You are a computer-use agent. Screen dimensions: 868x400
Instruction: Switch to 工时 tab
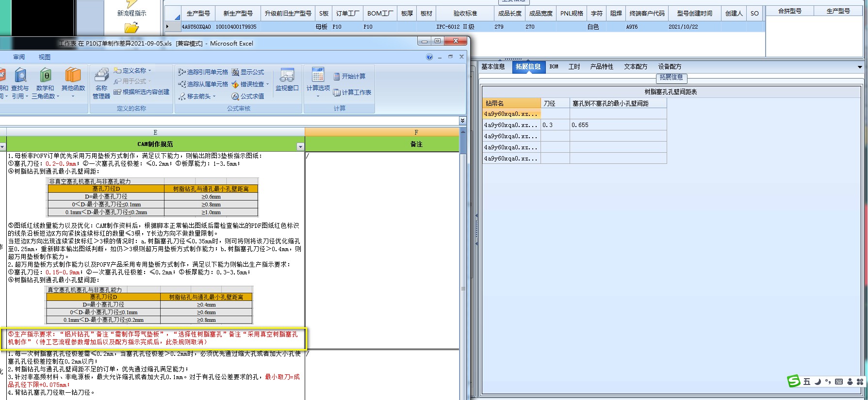tap(574, 67)
